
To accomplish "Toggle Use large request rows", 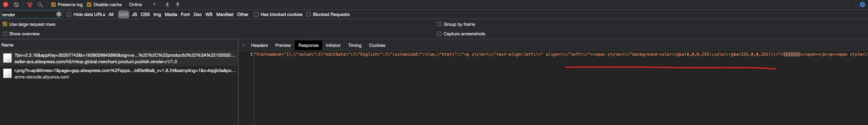I will (5, 24).
